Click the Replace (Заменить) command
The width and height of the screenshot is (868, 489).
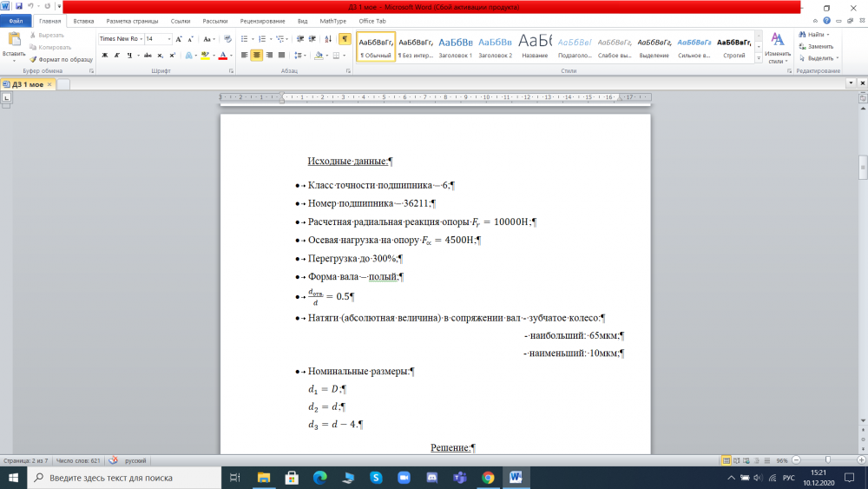[x=814, y=46]
